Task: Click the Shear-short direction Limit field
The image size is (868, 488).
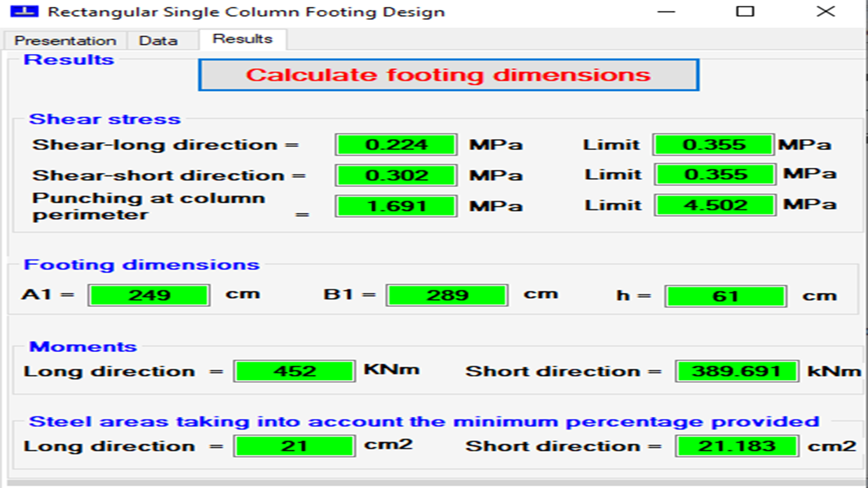Action: 715,175
